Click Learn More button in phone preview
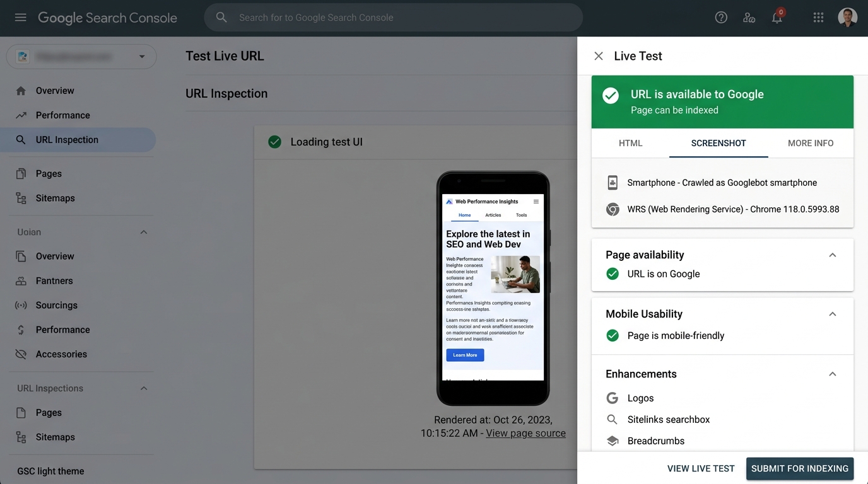 coord(465,355)
